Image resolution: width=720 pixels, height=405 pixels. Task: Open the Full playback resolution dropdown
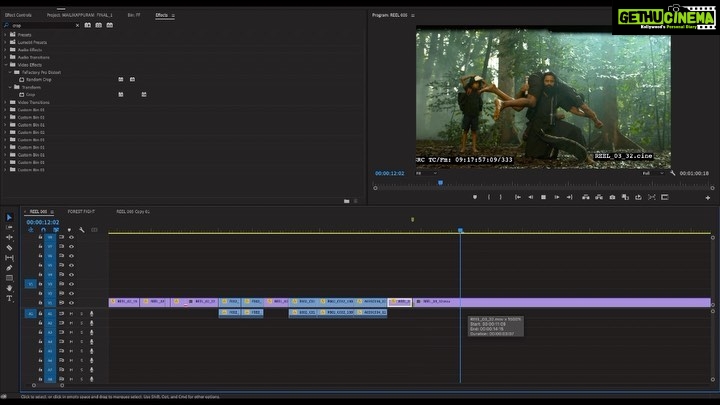point(652,173)
